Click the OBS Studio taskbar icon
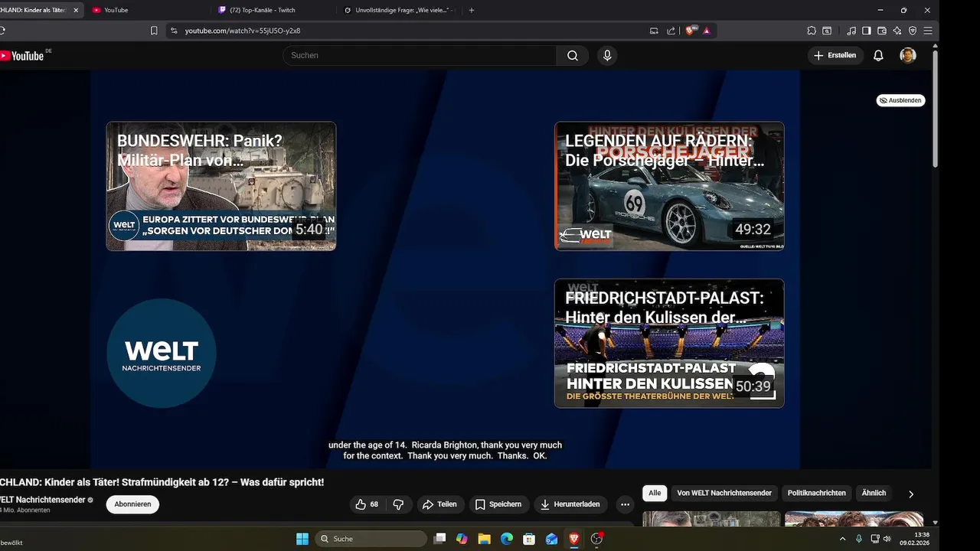Image resolution: width=980 pixels, height=551 pixels. point(597,539)
